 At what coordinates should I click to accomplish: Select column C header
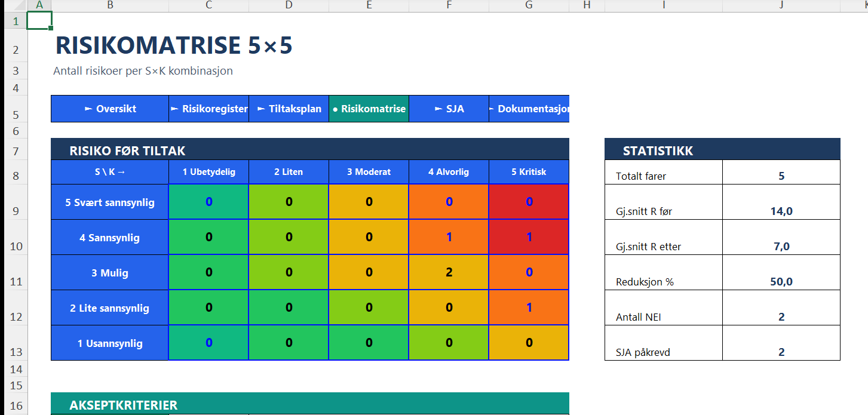[208, 5]
